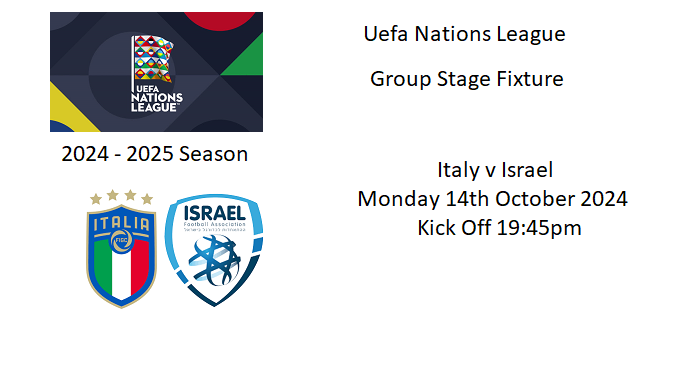Click the 'Group Stage Fixture' text
Screen dimensions: 690x375
[x=466, y=79]
